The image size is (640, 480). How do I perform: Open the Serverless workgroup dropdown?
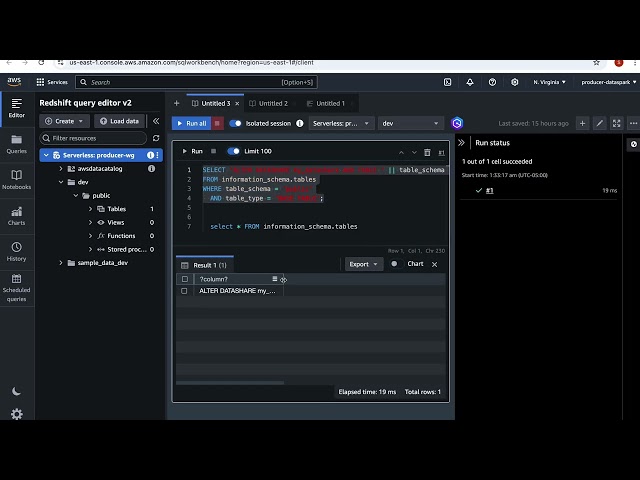(x=341, y=123)
